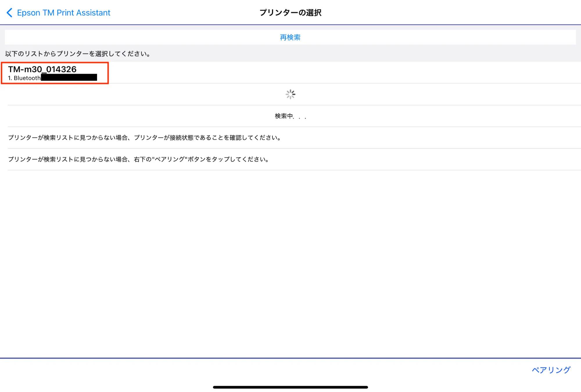The width and height of the screenshot is (581, 392).
Task: Click the spinning loading indicator icon
Action: pos(290,94)
